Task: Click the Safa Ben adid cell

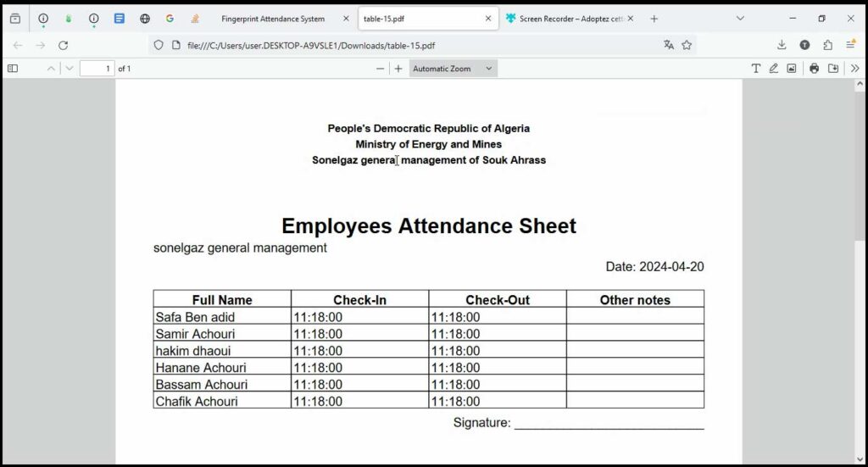Action: click(x=222, y=317)
